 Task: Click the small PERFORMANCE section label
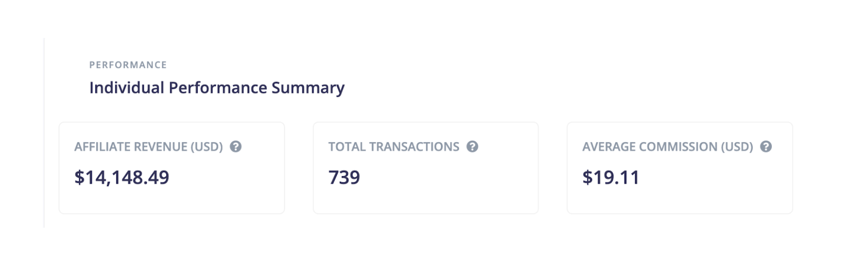[128, 65]
